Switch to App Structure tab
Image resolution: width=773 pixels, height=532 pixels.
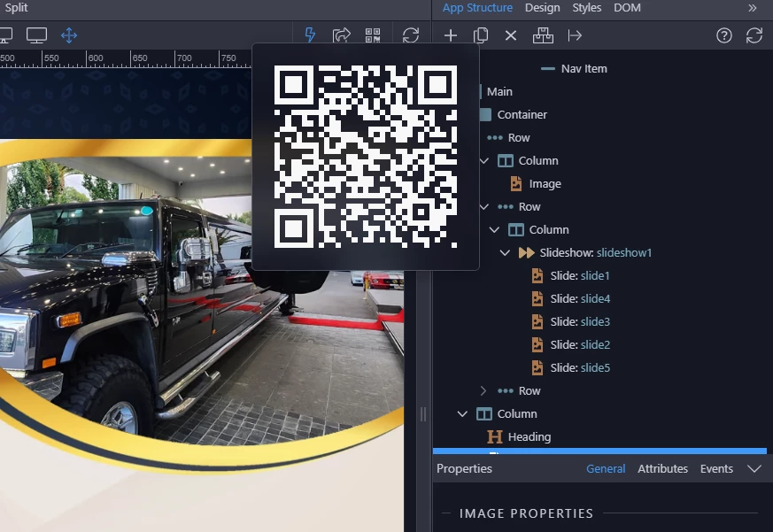(477, 8)
